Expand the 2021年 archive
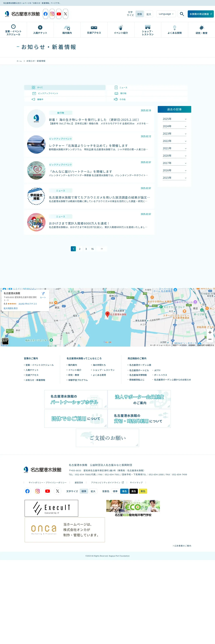Viewport: 215px width, 644px height. point(174,148)
